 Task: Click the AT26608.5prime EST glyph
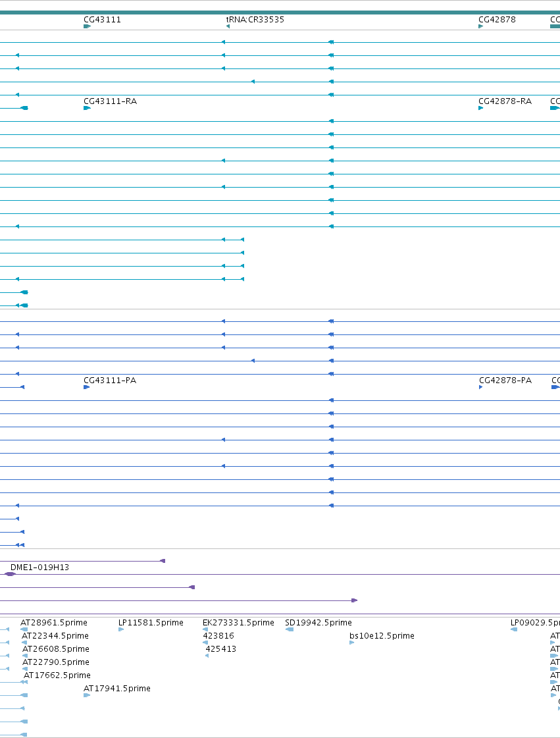[25, 656]
